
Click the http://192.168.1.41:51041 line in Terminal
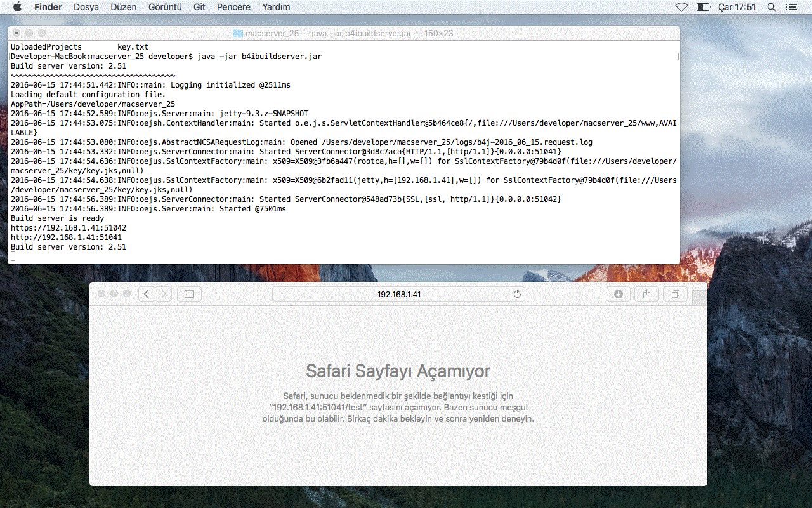67,237
